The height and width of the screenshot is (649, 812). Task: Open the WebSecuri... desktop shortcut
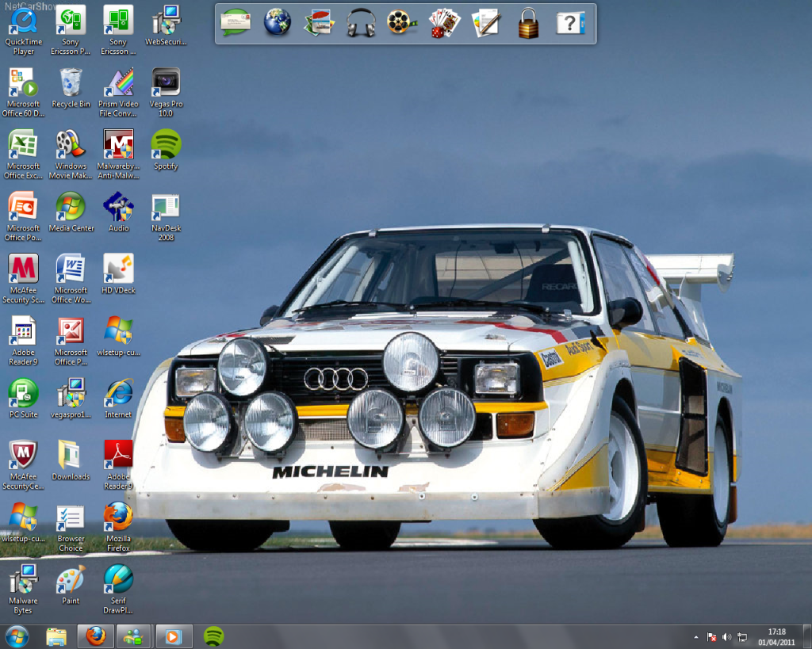pos(166,26)
